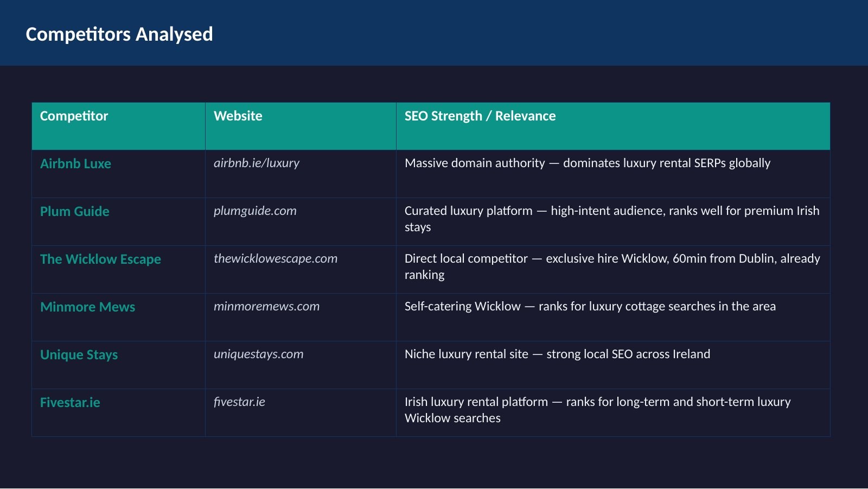Click the 'Curated luxury platform' description text
The image size is (868, 489).
(612, 219)
